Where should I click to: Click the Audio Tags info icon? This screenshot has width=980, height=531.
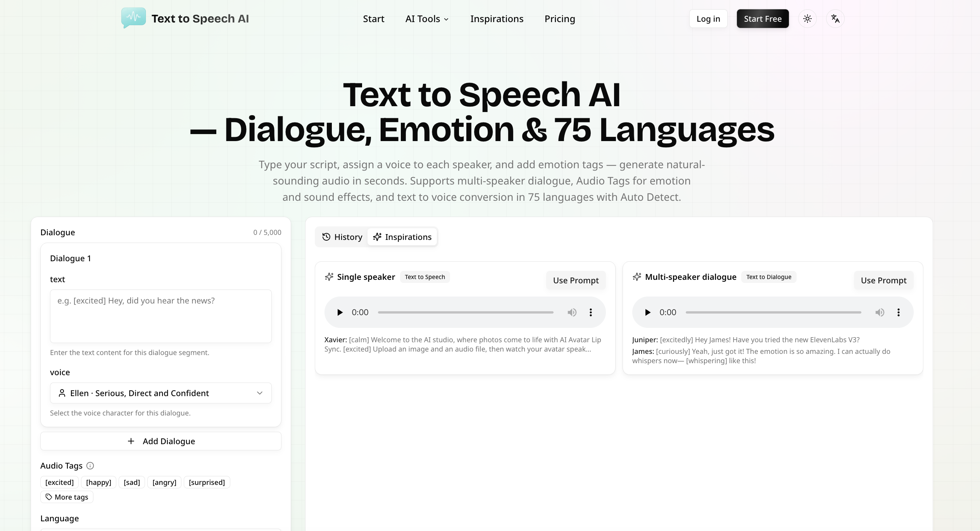90,465
